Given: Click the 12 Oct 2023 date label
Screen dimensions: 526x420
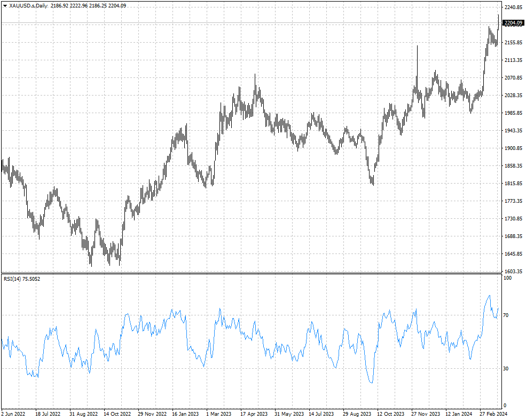Looking at the screenshot, I should pos(390,414).
